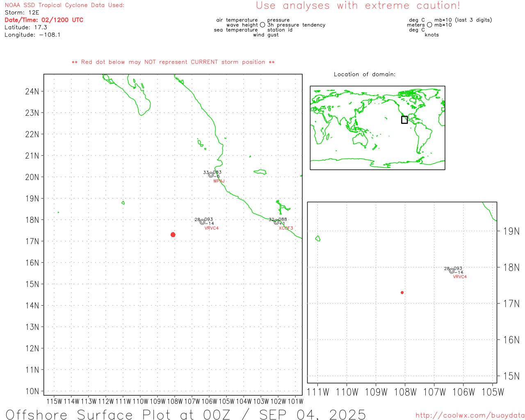Click the 'Location of domain:' label
Viewport: 525px width, 420px height.
coord(365,74)
